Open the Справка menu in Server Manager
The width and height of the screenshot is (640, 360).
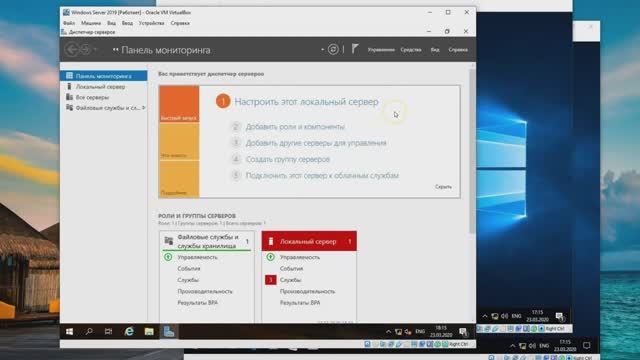pos(458,50)
